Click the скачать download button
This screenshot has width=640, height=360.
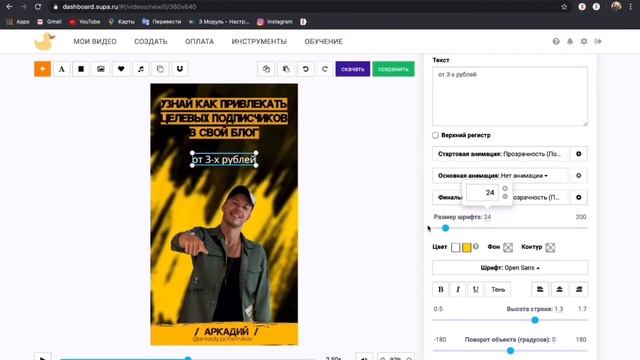point(353,69)
